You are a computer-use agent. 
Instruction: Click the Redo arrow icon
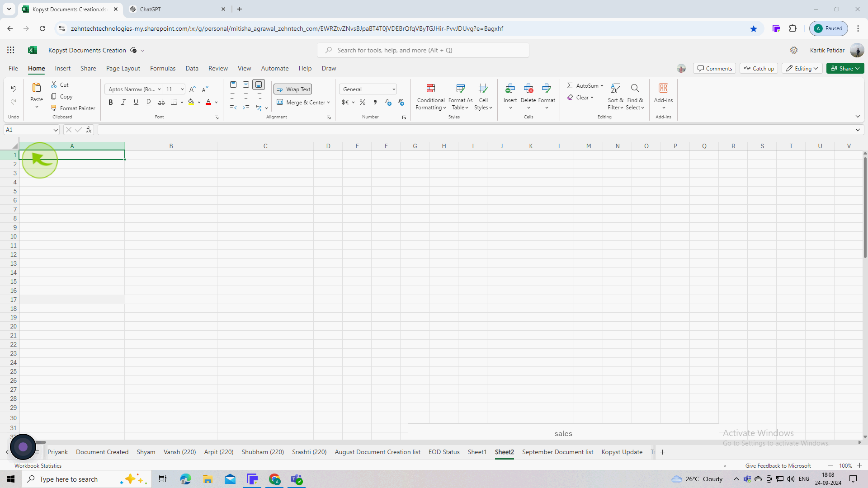14,102
